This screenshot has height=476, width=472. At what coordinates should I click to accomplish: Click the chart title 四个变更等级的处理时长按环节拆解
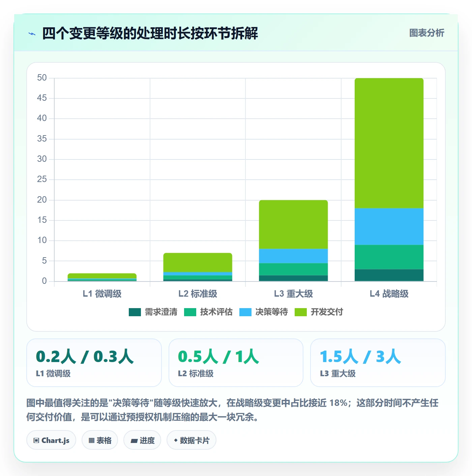coord(150,33)
